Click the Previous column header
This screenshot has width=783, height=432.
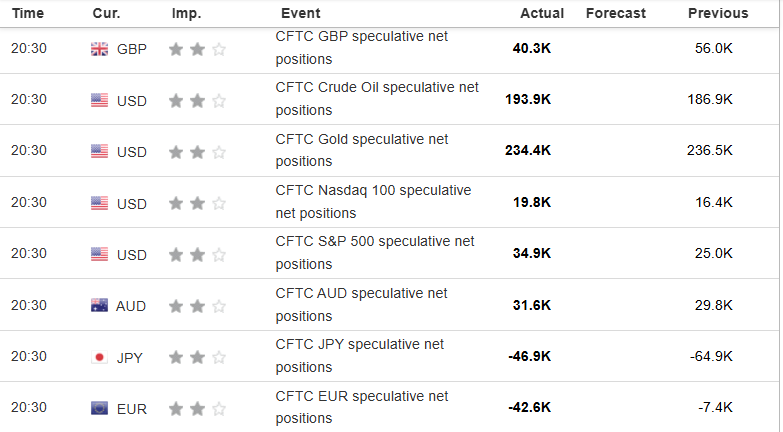coord(717,13)
